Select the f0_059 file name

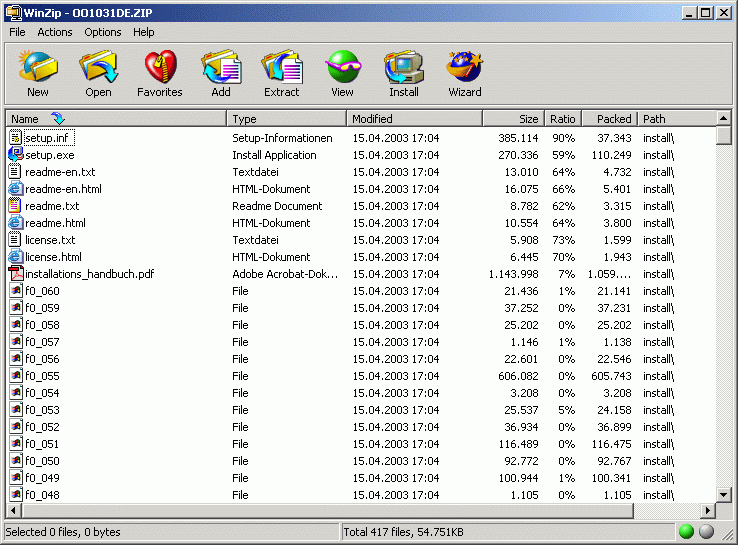click(42, 308)
